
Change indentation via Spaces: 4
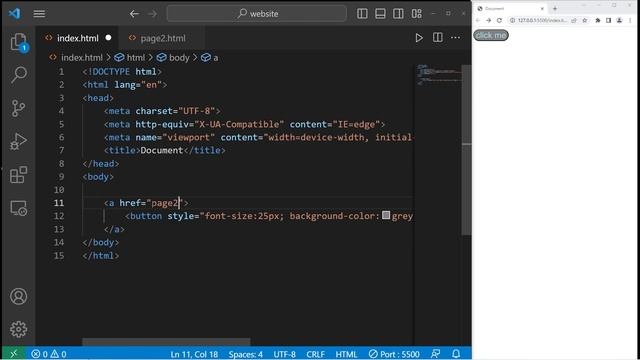(245, 354)
